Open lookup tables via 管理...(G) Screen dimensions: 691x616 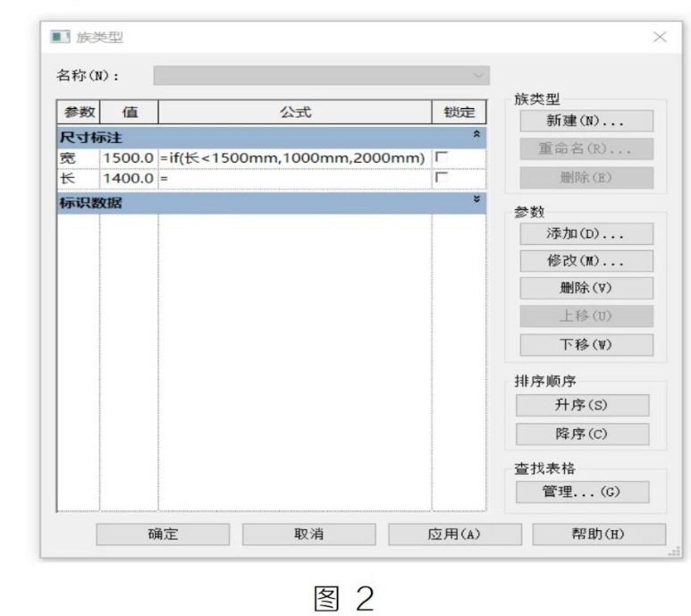(x=582, y=492)
